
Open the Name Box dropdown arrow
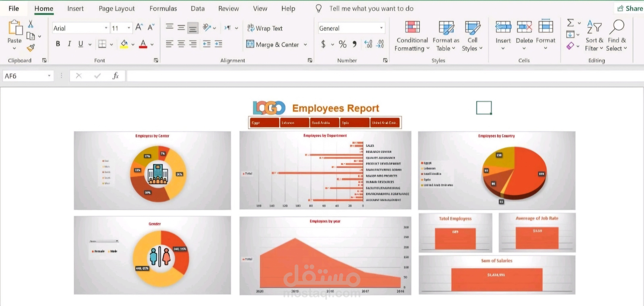(x=49, y=76)
